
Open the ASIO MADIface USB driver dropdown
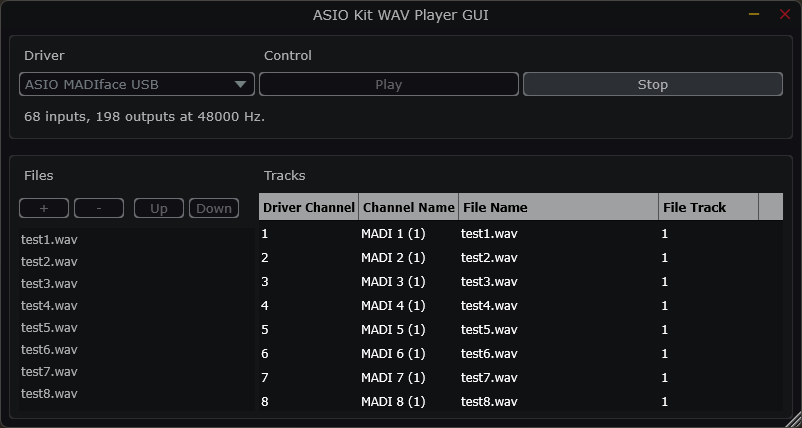pos(137,84)
